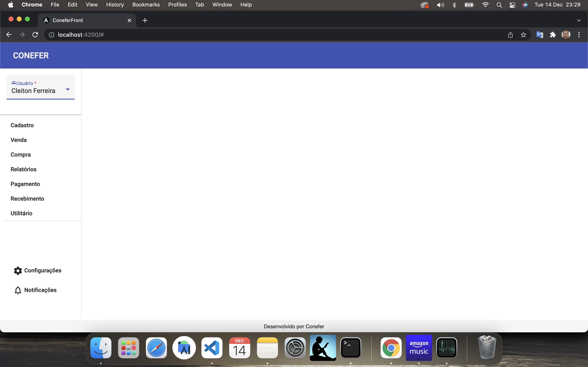Open the Bookmarks menu
The width and height of the screenshot is (588, 367).
click(x=146, y=5)
